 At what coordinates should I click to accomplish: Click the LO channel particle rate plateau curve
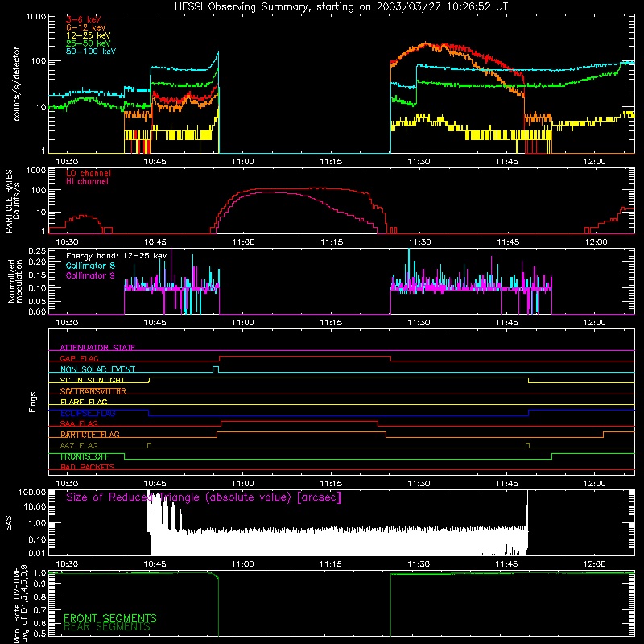coord(304,189)
